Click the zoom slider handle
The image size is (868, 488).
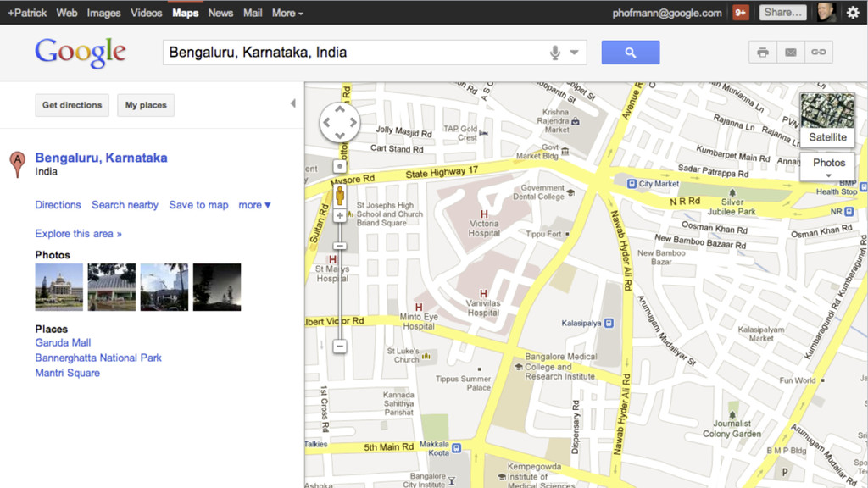340,246
